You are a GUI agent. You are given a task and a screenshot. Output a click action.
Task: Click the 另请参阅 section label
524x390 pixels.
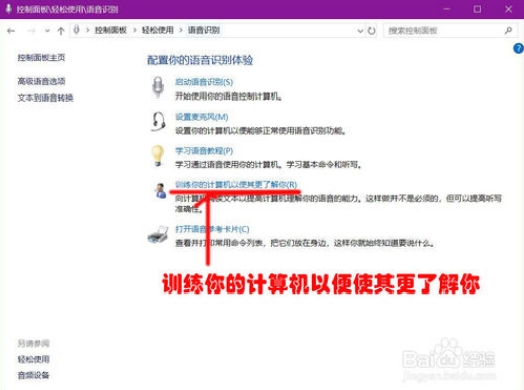(33, 343)
